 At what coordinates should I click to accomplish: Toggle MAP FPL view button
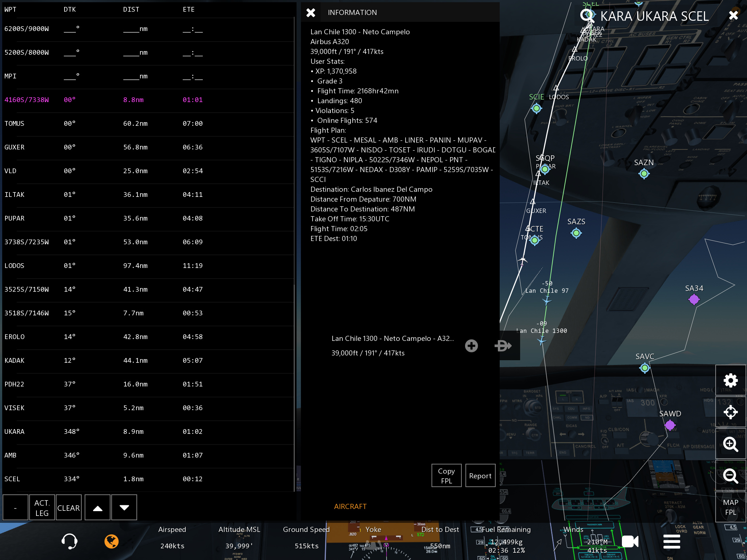(731, 507)
